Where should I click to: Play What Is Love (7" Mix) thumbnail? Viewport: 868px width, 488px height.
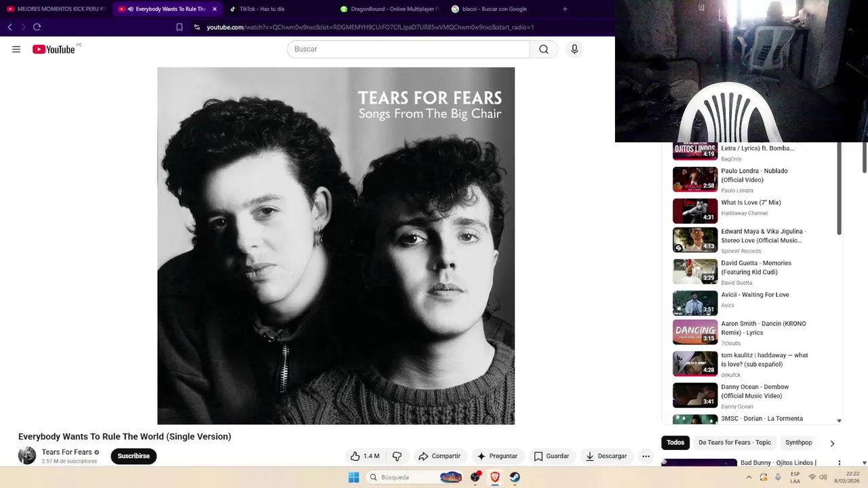click(x=695, y=211)
